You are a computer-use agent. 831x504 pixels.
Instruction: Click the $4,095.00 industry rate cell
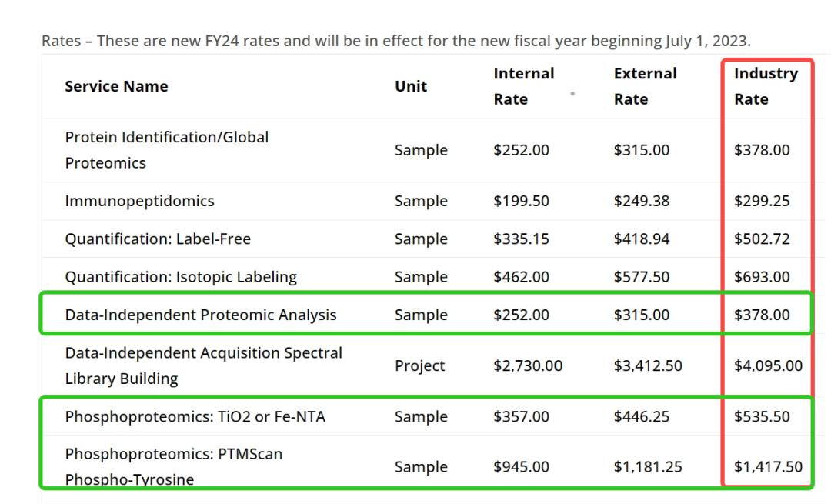tap(768, 365)
